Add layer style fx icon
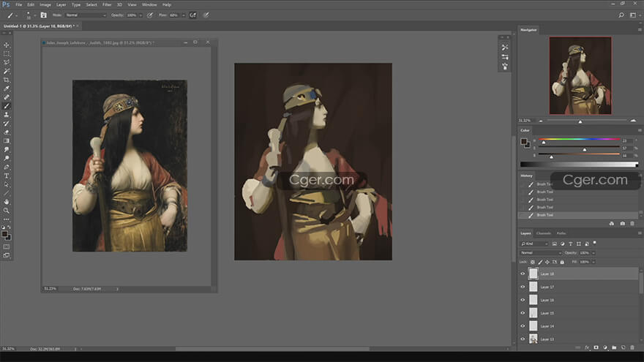644x362 pixels. pos(587,347)
